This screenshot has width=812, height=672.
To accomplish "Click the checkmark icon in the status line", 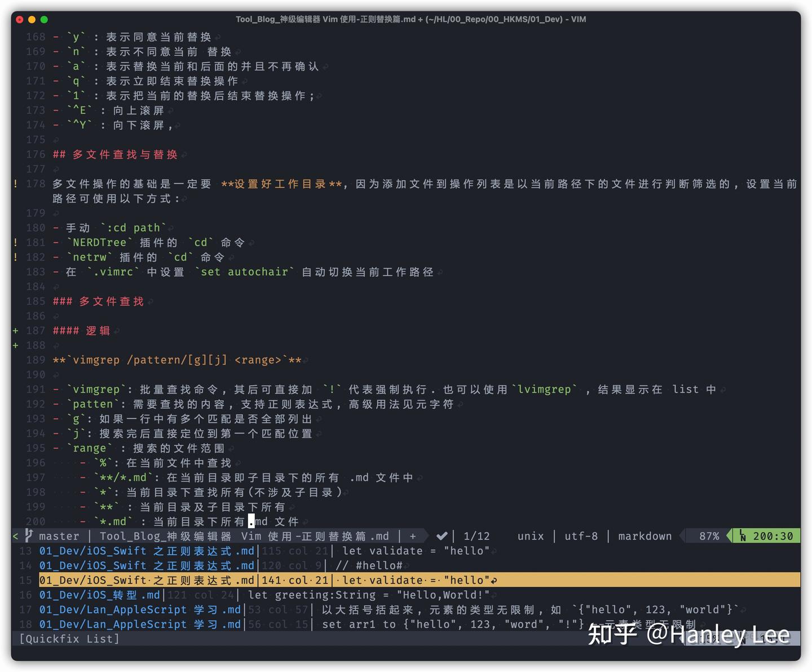I will [442, 536].
